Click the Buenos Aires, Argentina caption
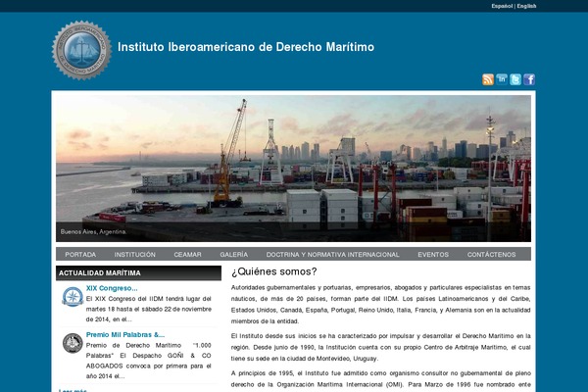The image size is (588, 392). pyautogui.click(x=93, y=232)
